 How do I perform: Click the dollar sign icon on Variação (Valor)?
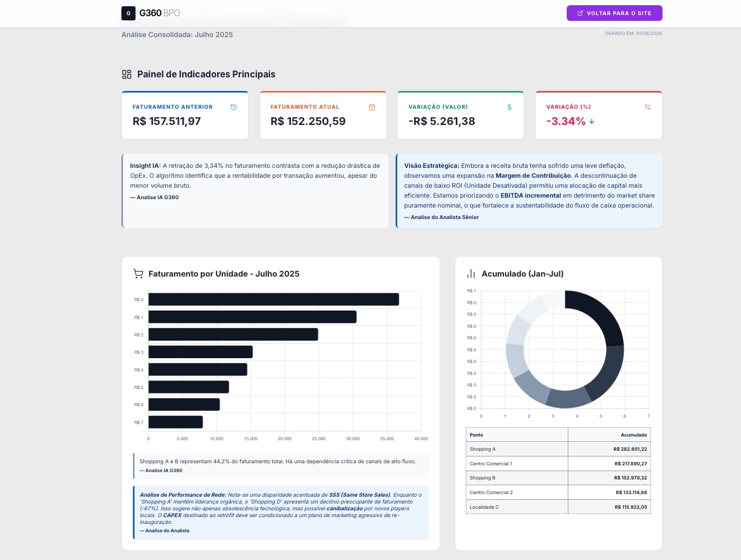click(510, 107)
